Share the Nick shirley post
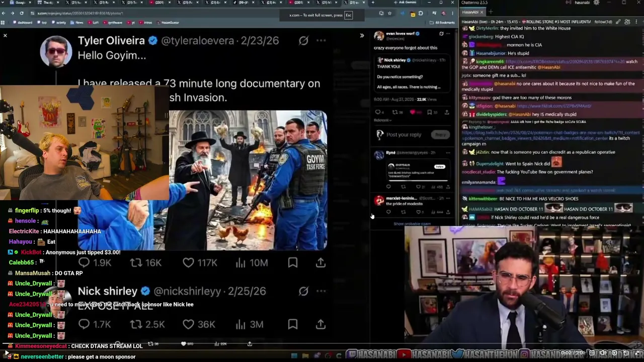Viewport: 644px width, 362px height. click(x=320, y=324)
